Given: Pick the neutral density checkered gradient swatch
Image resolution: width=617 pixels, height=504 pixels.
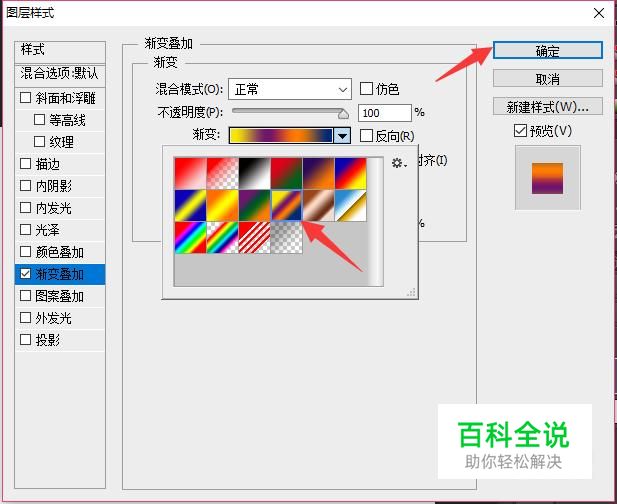Looking at the screenshot, I should (286, 237).
